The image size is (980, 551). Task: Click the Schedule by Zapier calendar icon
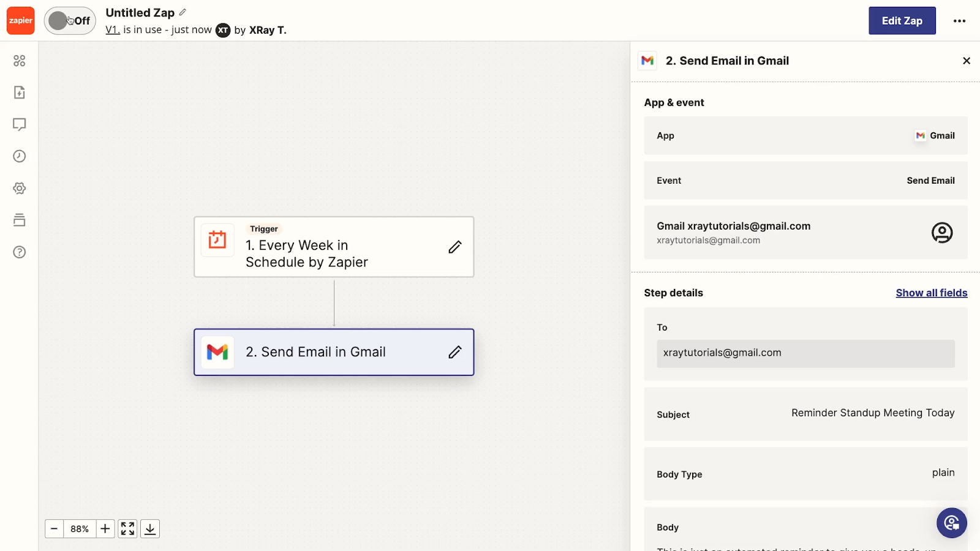(x=217, y=239)
